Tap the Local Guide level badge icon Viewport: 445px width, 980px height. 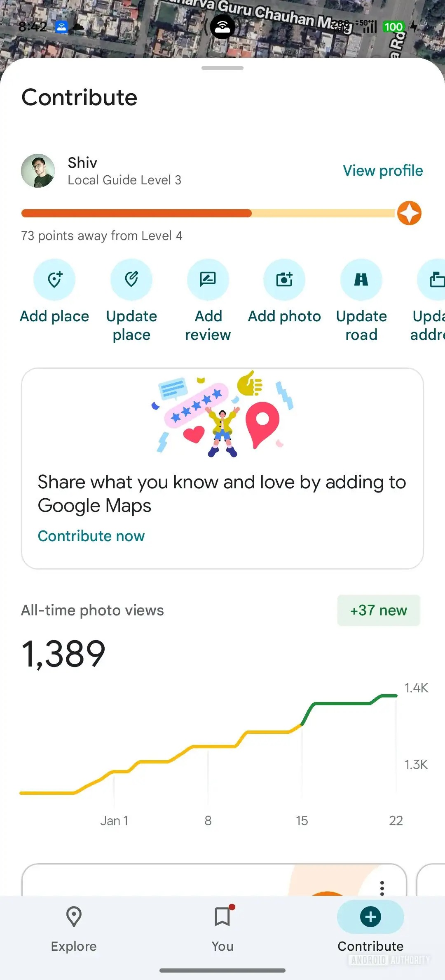pyautogui.click(x=409, y=213)
